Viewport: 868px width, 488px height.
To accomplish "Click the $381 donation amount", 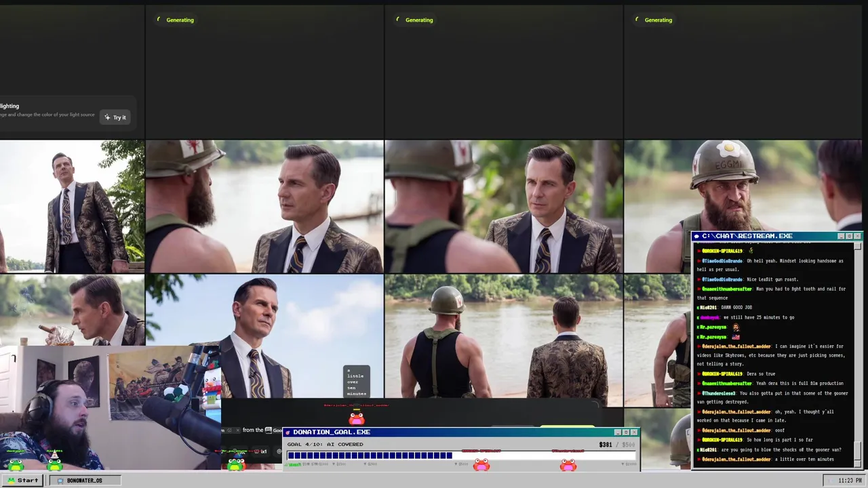I will coord(606,445).
